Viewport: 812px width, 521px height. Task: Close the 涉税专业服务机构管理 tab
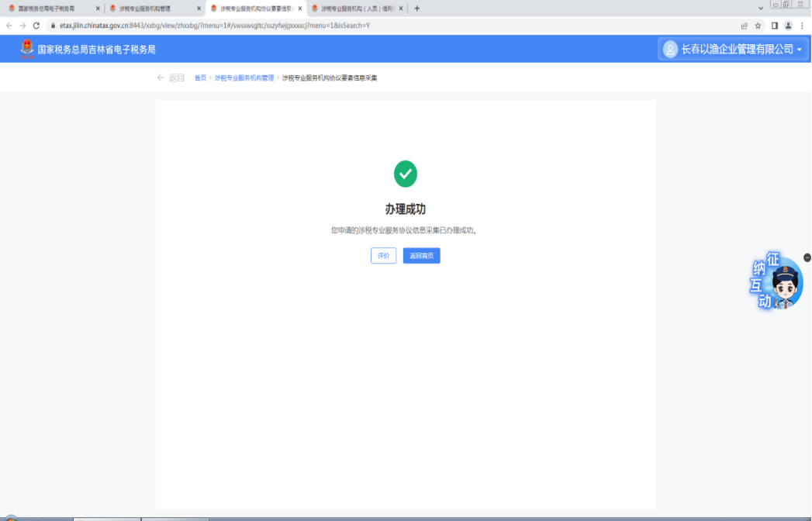coord(199,9)
